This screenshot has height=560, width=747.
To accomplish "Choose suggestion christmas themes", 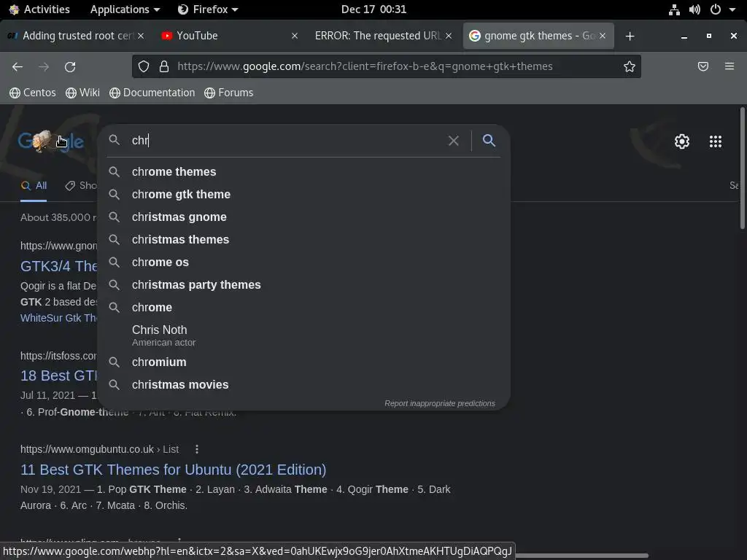I will pos(303,239).
